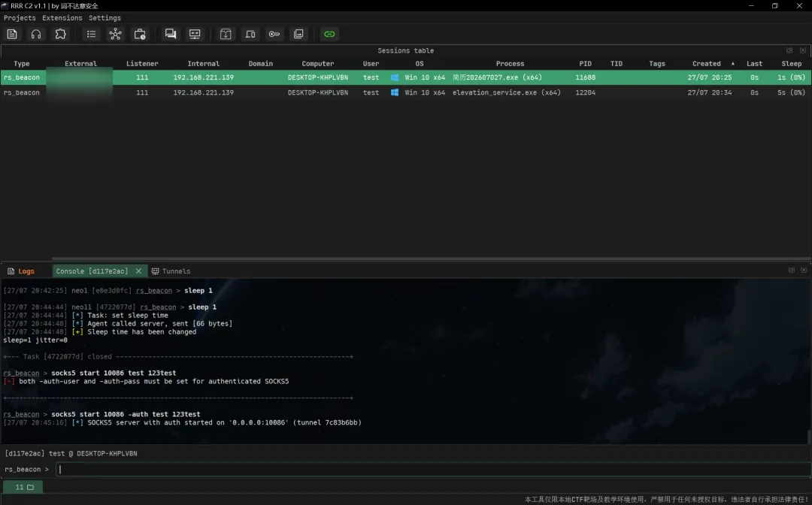Float the Sessions table panel

pos(789,50)
